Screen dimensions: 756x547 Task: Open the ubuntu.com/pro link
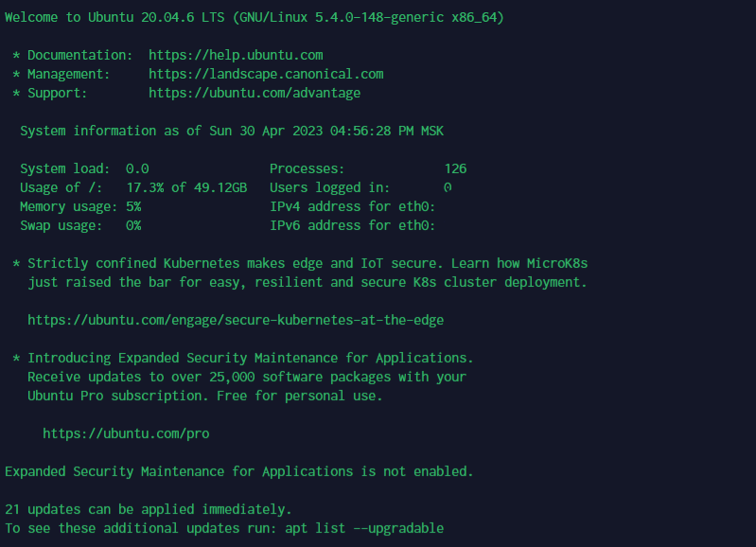coord(126,433)
